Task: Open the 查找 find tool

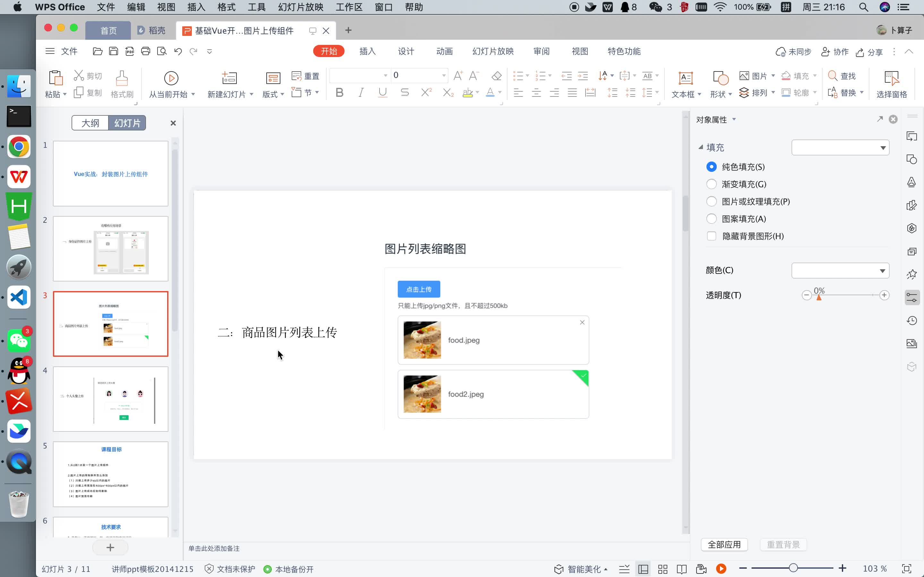Action: (x=843, y=76)
